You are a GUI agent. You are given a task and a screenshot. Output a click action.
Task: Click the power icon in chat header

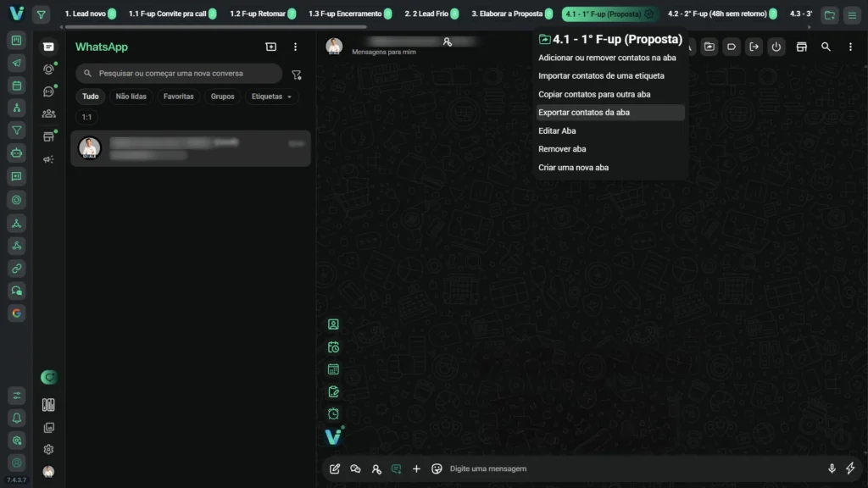(x=776, y=47)
